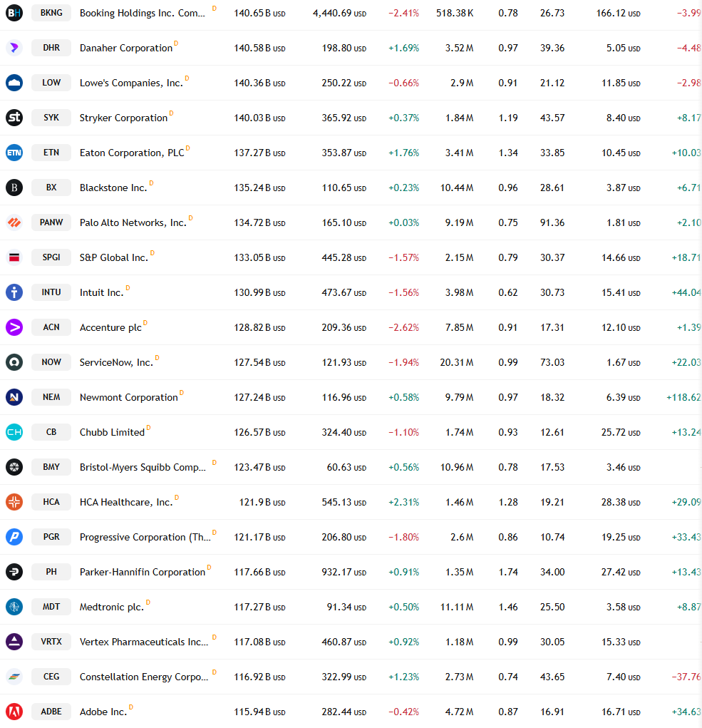Click the Medtronic logo icon
The height and width of the screenshot is (728, 702).
coord(14,607)
